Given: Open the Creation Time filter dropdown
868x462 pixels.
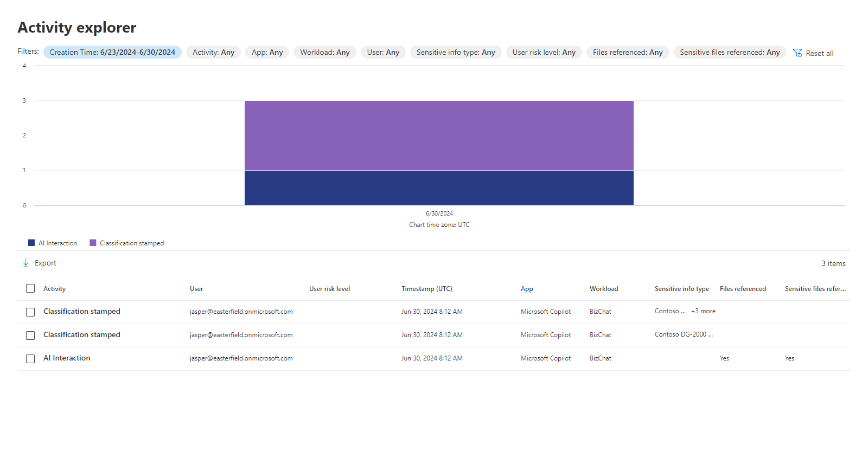Looking at the screenshot, I should tap(112, 52).
